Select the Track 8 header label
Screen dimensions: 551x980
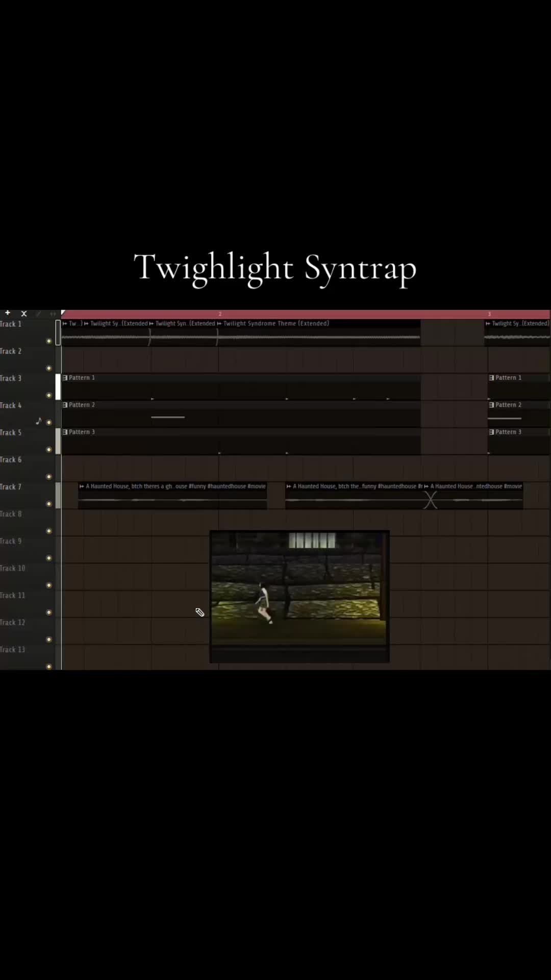click(11, 514)
